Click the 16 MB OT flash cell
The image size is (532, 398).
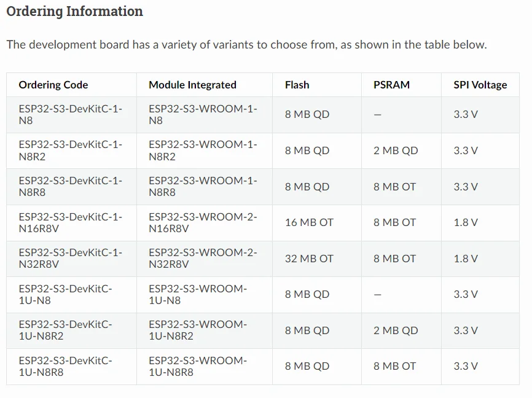309,222
